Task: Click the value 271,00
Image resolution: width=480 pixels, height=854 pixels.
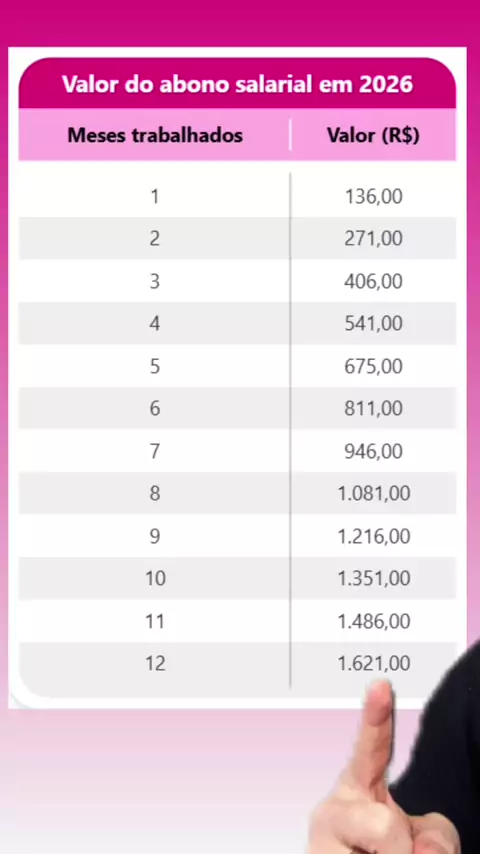Action: [373, 239]
